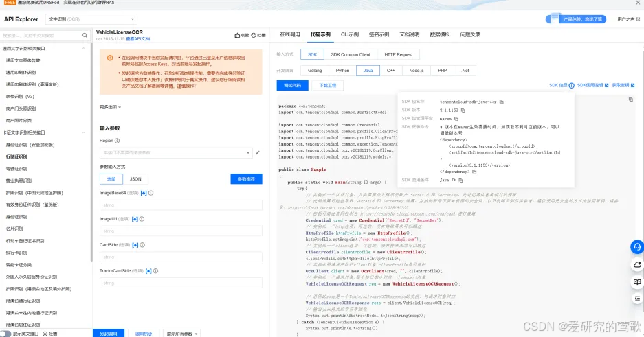Select SDK access method
Screen dimensions: 644x337
(x=312, y=54)
